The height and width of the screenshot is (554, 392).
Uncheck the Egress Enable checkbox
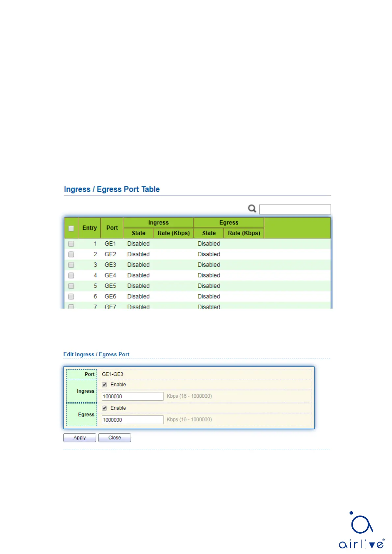(x=104, y=408)
